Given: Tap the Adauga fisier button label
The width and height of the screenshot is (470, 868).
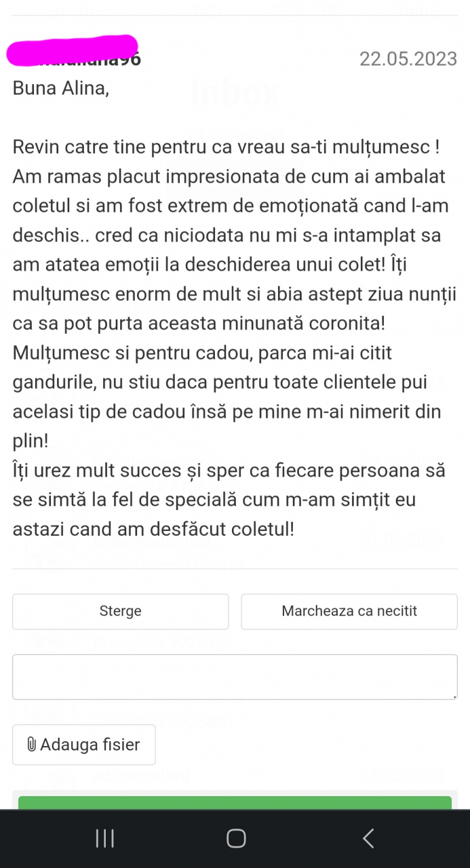Looking at the screenshot, I should 90,745.
